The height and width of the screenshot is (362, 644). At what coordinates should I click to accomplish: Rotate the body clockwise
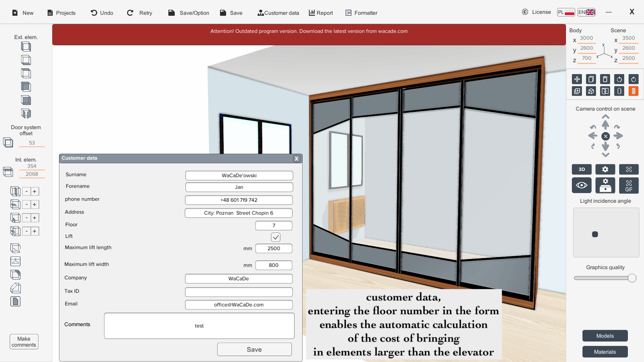tap(633, 79)
